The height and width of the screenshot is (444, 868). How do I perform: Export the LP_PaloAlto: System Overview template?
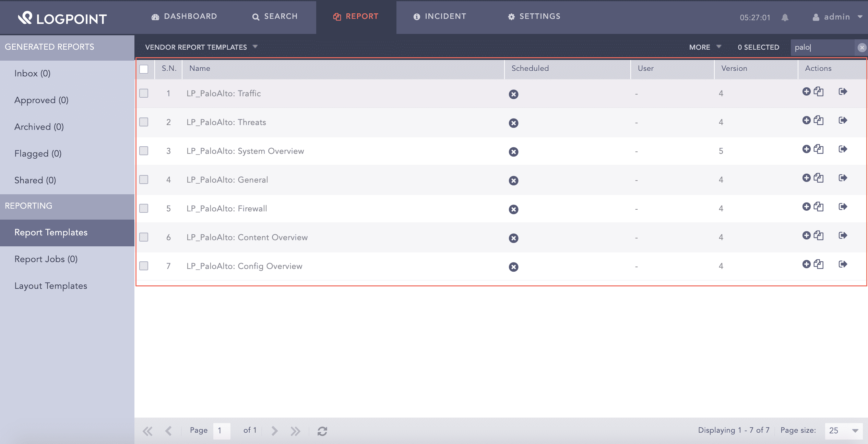click(843, 149)
